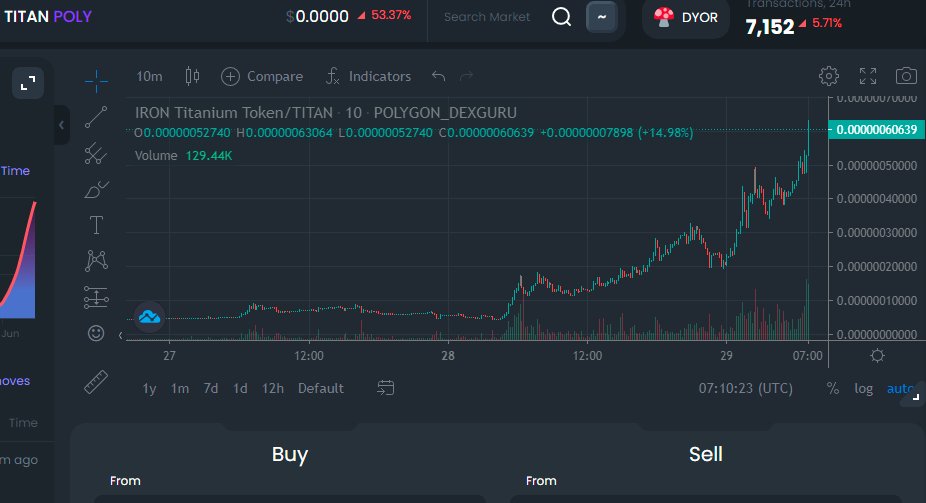Set range to 1y
Image resolution: width=926 pixels, height=503 pixels.
[149, 388]
